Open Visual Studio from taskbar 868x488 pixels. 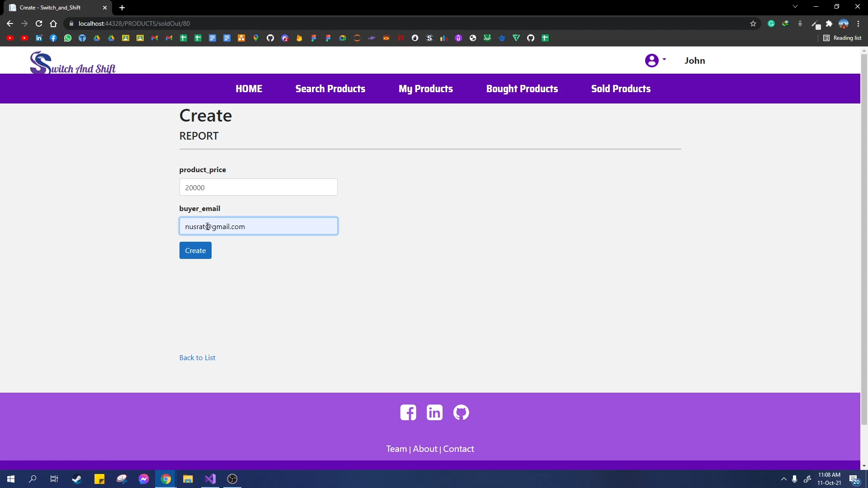tap(210, 479)
